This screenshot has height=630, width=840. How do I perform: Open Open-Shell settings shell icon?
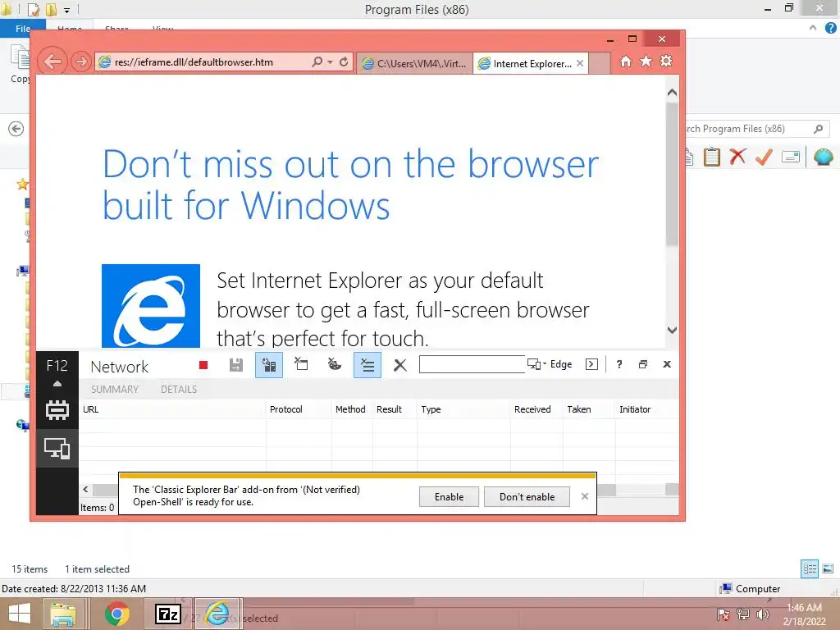click(824, 157)
